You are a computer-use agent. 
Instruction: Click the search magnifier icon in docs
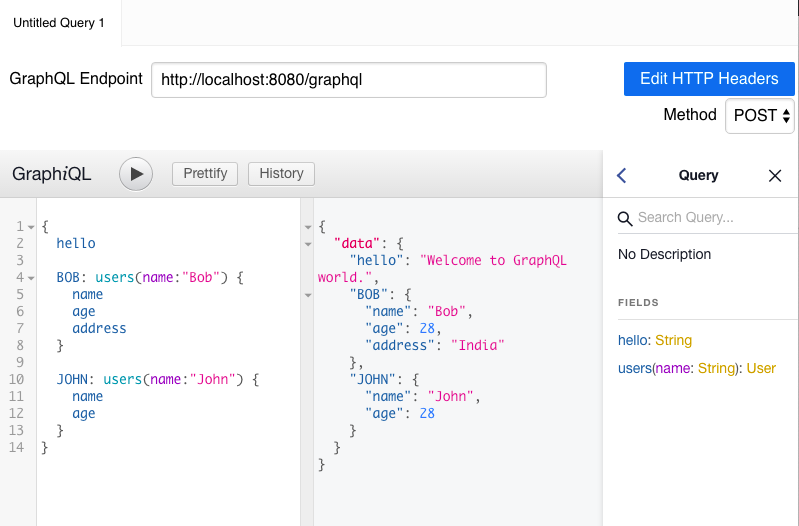pos(625,219)
